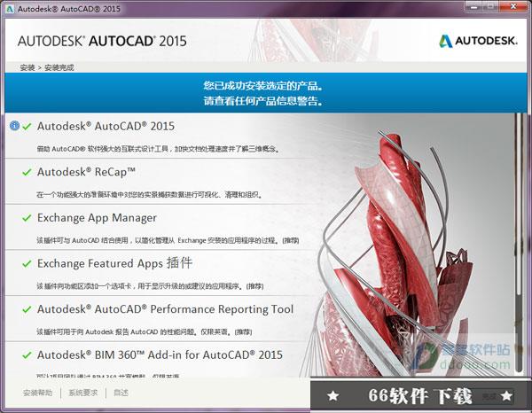532x413 pixels.
Task: Minimize the AutoCAD 2015 installer window
Action: (x=474, y=6)
